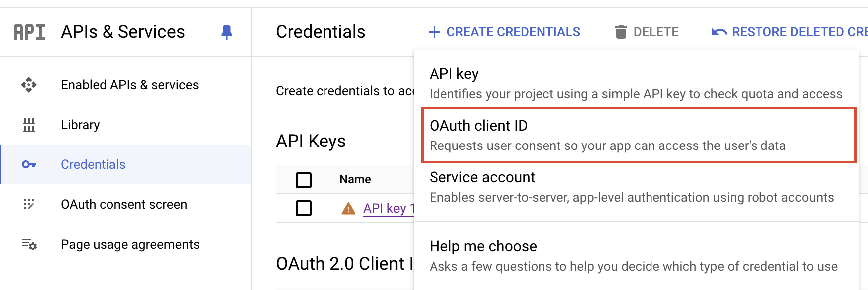The image size is (868, 290).
Task: Click the OAuth consent screen icon
Action: point(29,204)
